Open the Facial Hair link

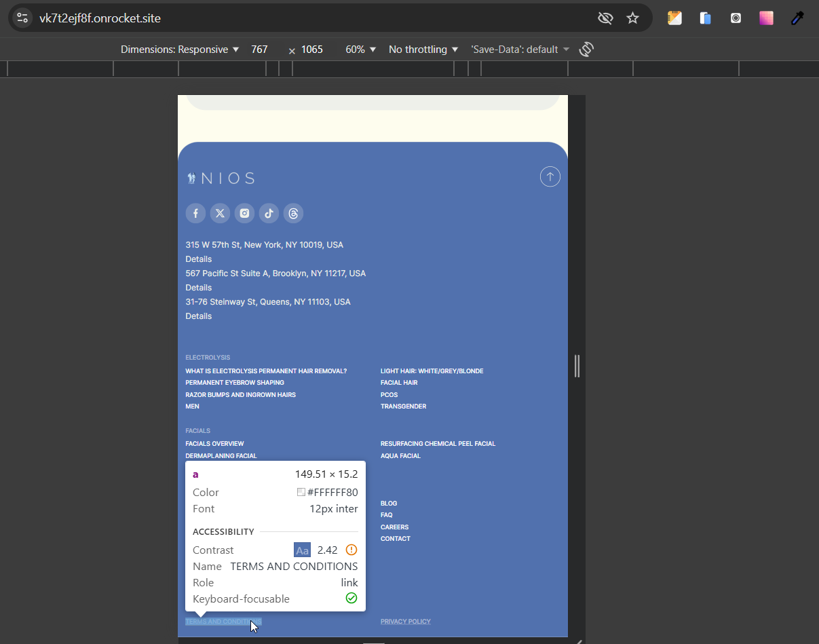tap(399, 383)
